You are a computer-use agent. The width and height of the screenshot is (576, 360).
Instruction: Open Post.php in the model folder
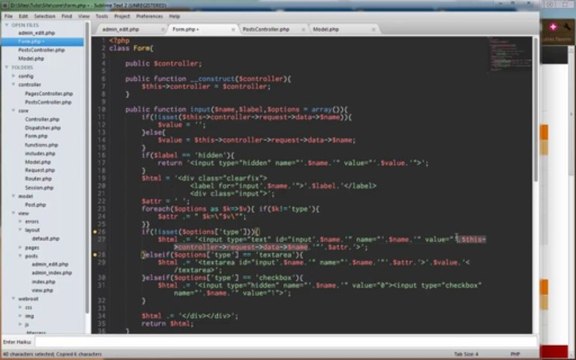(x=35, y=205)
